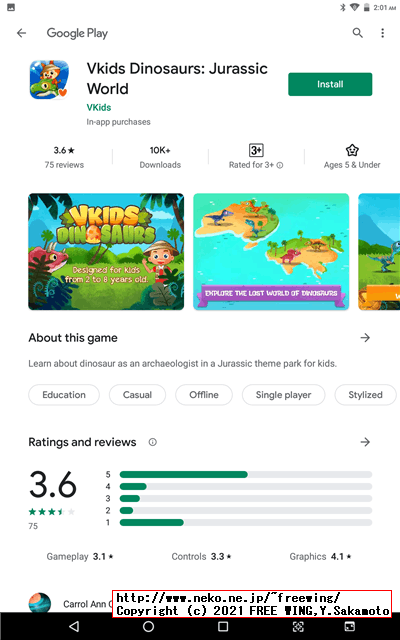400x640 pixels.
Task: Click the 5-star rating bar
Action: (246, 474)
